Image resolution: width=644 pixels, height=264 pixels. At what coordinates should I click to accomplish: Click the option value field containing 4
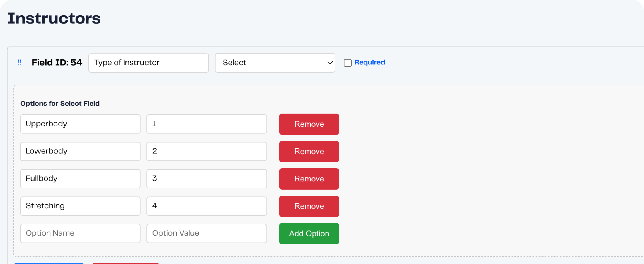pos(207,206)
